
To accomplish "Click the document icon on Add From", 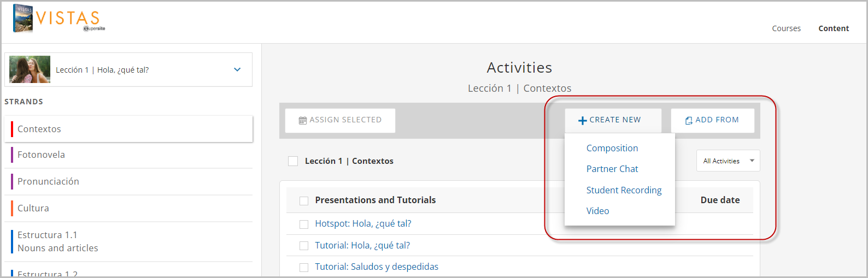I will pos(689,120).
